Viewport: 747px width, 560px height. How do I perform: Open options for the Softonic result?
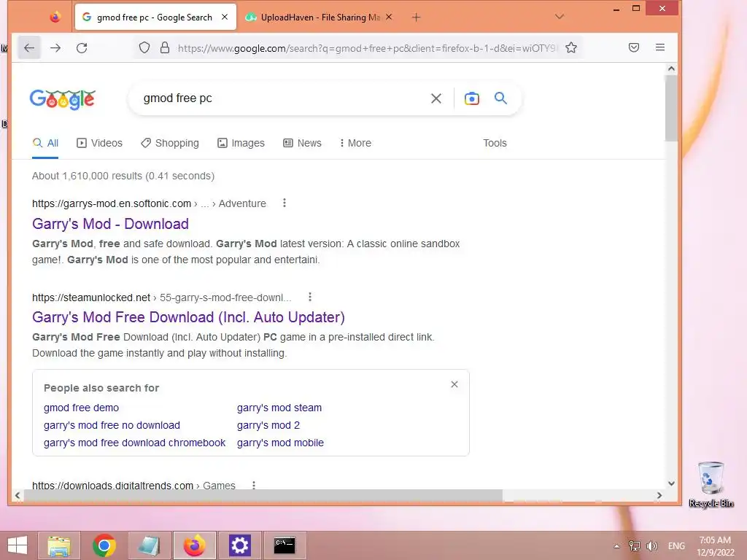[285, 203]
